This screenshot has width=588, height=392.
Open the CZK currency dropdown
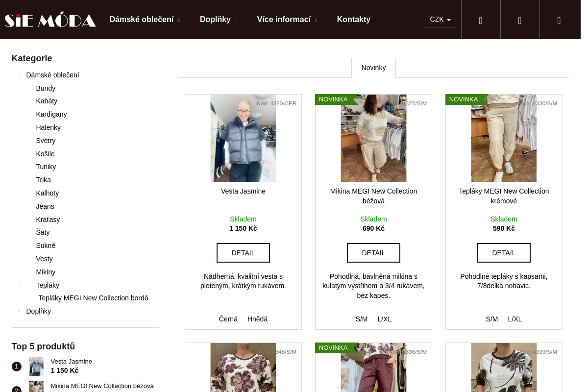click(440, 20)
